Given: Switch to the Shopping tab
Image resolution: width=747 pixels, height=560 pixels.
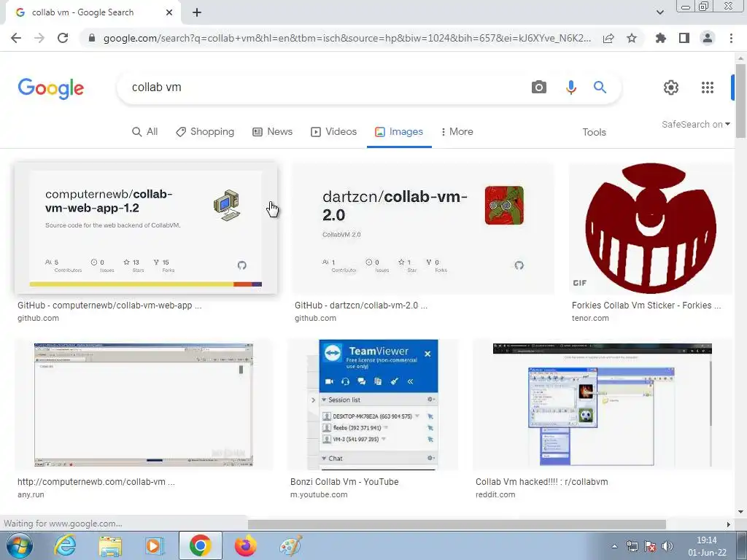Looking at the screenshot, I should pyautogui.click(x=205, y=132).
